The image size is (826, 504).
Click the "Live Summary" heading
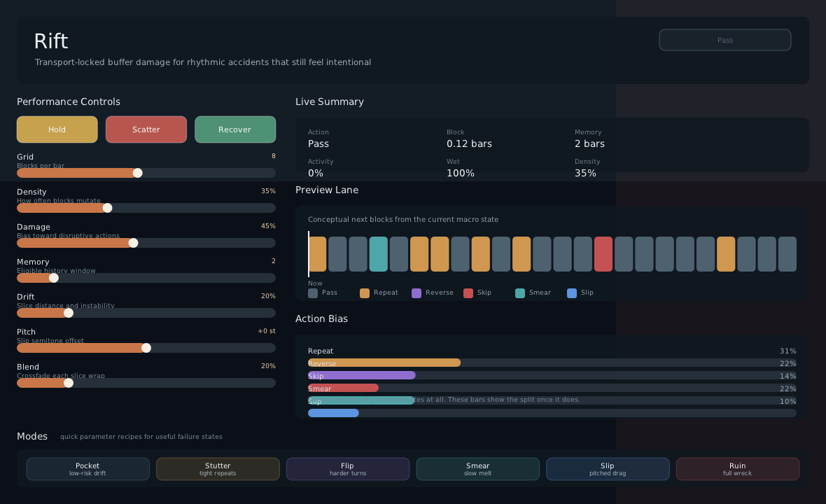[x=330, y=101]
